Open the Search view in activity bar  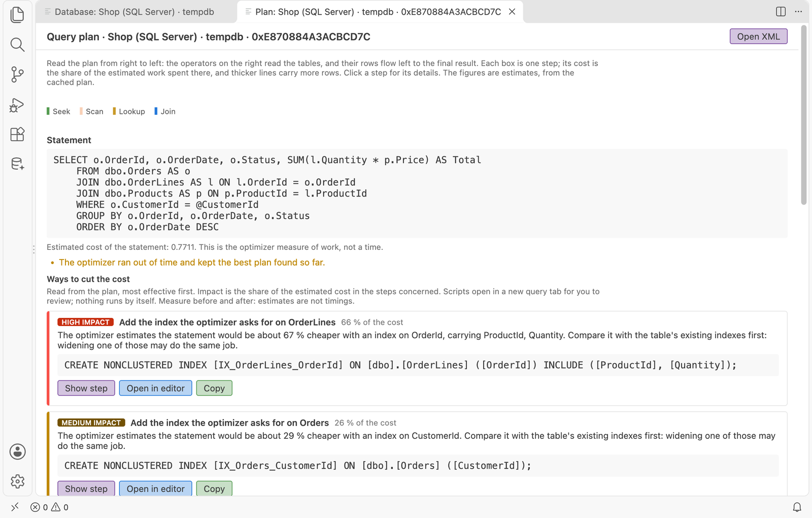[17, 45]
